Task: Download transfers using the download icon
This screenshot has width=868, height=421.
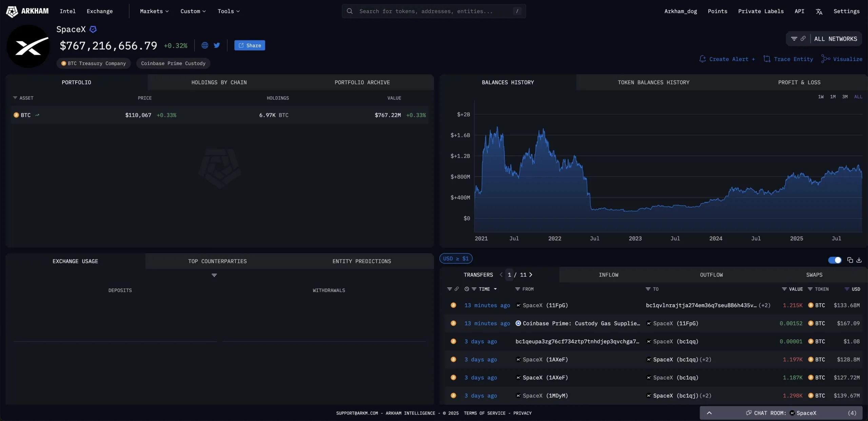Action: pos(859,260)
